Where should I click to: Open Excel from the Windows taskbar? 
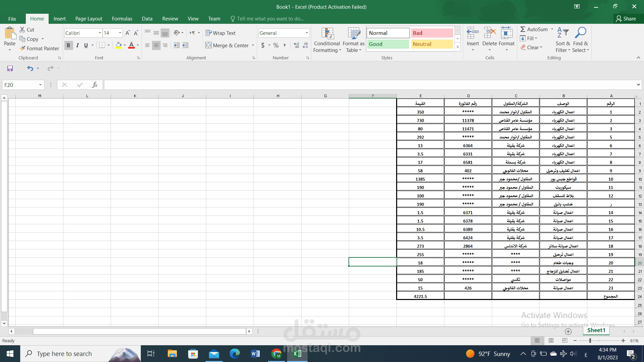[x=297, y=354]
